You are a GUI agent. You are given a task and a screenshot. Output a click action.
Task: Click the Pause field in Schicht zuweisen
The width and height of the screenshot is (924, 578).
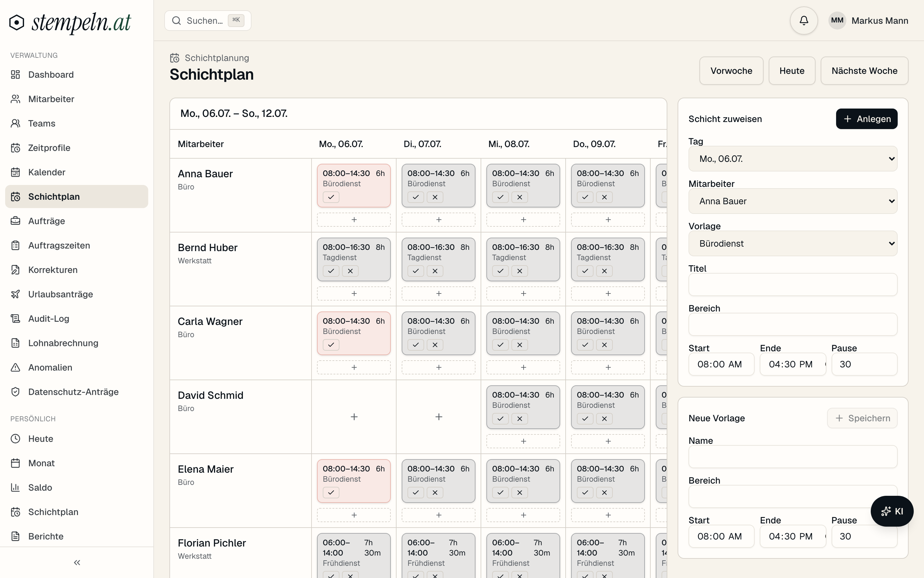[x=864, y=364]
